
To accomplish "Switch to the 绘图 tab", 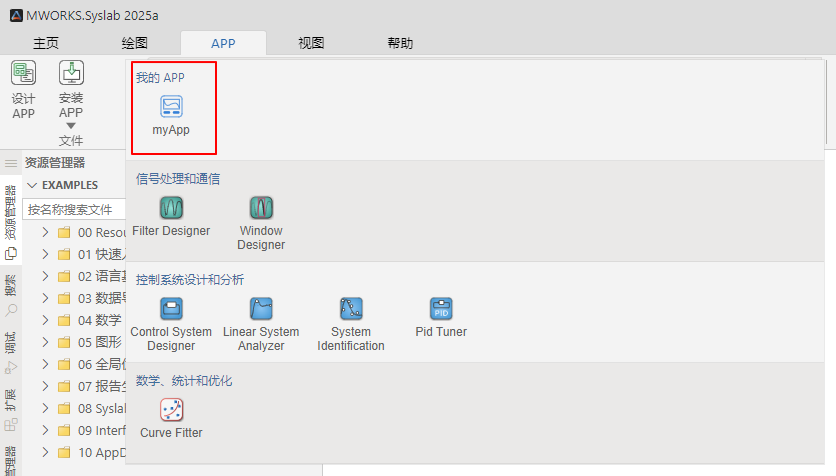I will pos(134,43).
